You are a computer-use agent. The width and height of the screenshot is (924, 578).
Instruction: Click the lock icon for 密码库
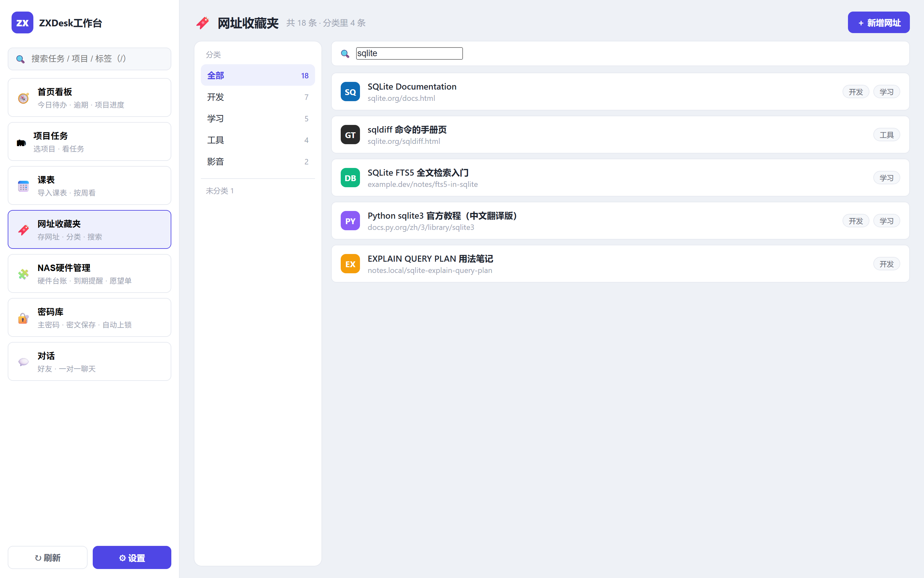pyautogui.click(x=23, y=318)
